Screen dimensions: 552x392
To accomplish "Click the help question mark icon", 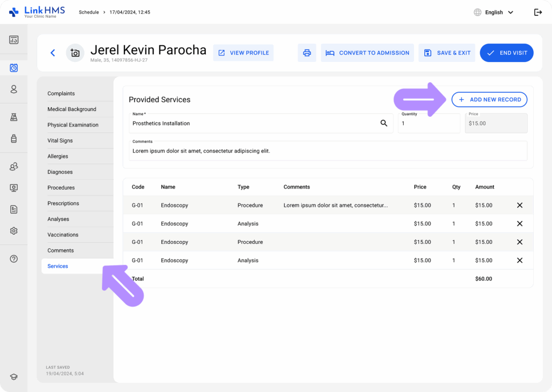I will [14, 259].
